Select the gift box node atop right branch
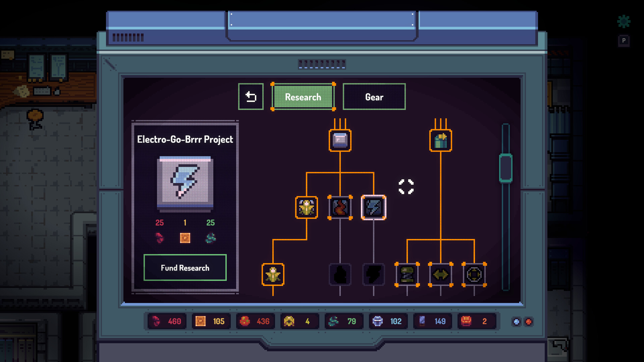 pos(440,140)
